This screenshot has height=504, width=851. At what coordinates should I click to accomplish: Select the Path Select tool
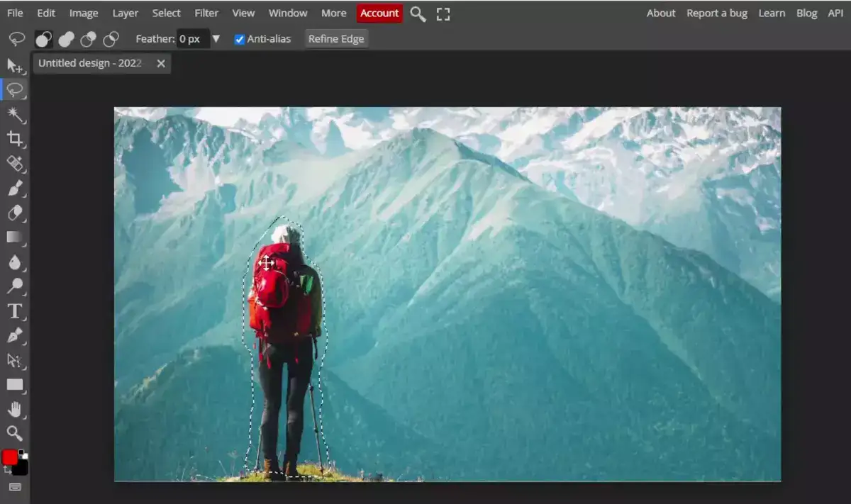pyautogui.click(x=15, y=360)
